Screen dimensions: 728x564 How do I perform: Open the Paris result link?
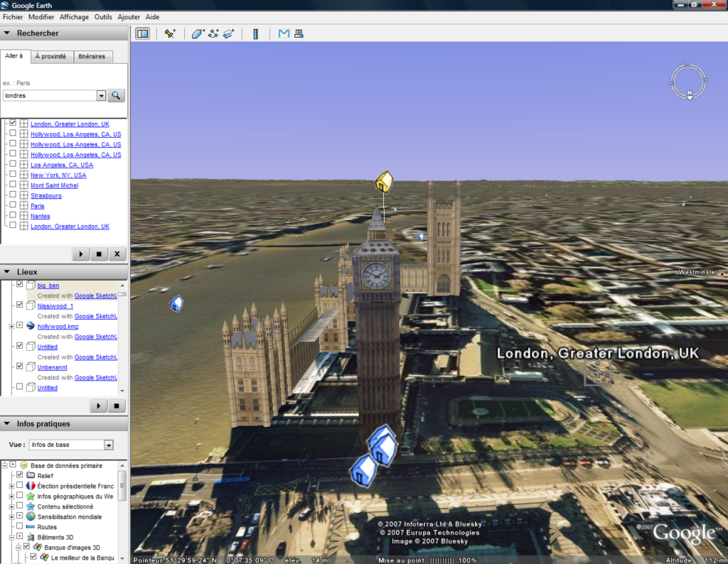pos(38,206)
